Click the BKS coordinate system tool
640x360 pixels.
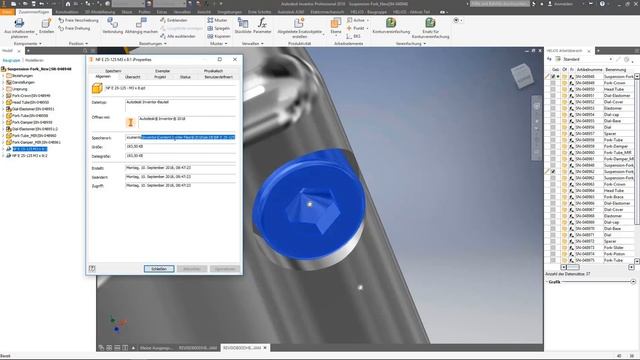tap(354, 36)
